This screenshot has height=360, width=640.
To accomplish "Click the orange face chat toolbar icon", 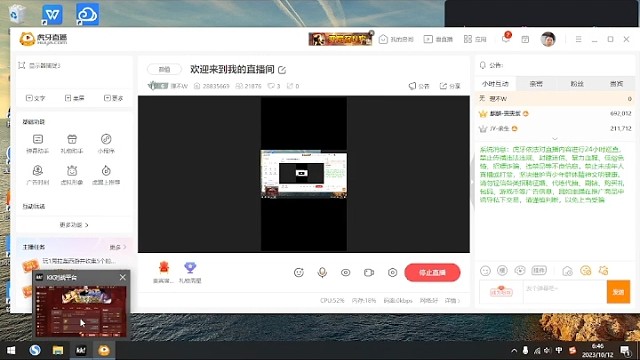I will (586, 271).
